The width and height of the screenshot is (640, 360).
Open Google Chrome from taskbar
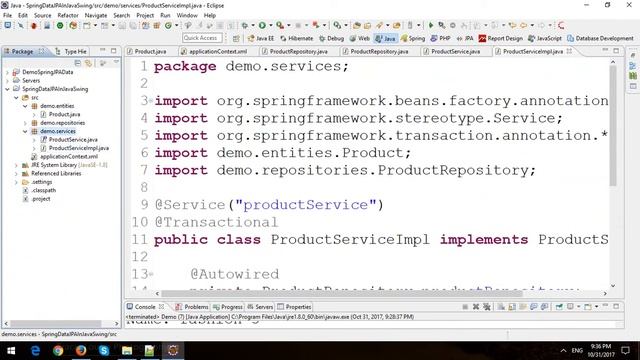pyautogui.click(x=58, y=350)
